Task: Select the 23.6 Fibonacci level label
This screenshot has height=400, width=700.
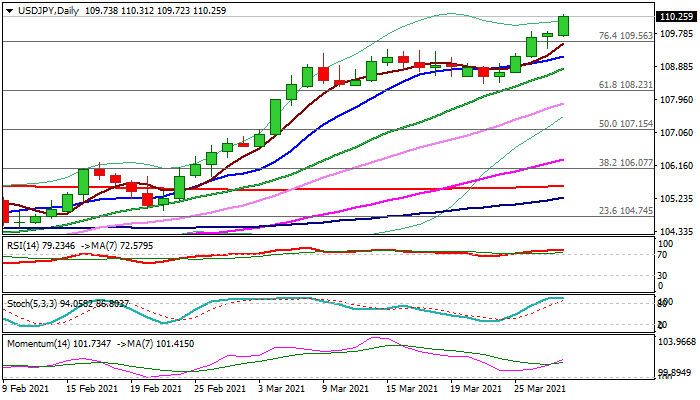Action: (625, 211)
